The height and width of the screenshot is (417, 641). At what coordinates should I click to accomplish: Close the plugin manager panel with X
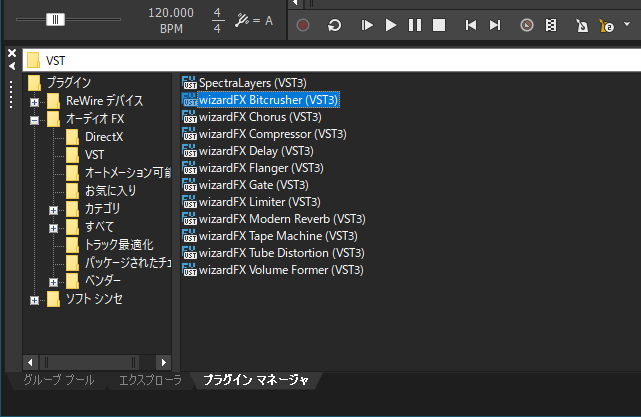point(12,53)
